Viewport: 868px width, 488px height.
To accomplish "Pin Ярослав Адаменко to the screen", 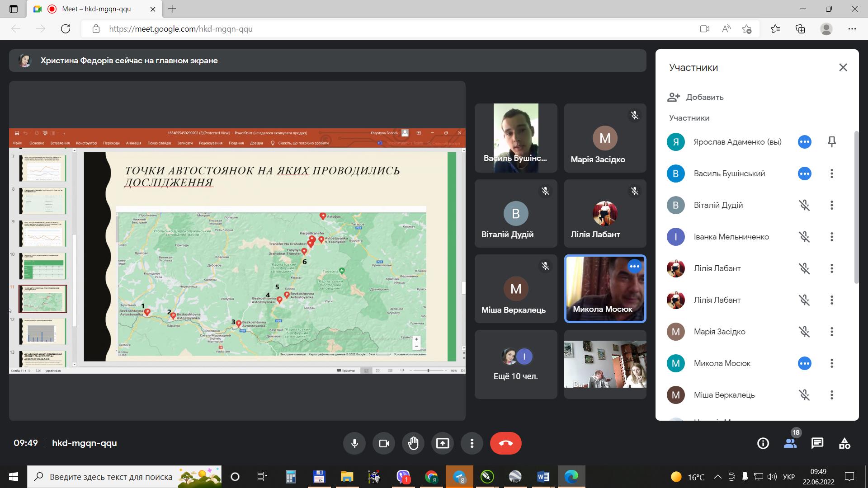I will point(832,142).
